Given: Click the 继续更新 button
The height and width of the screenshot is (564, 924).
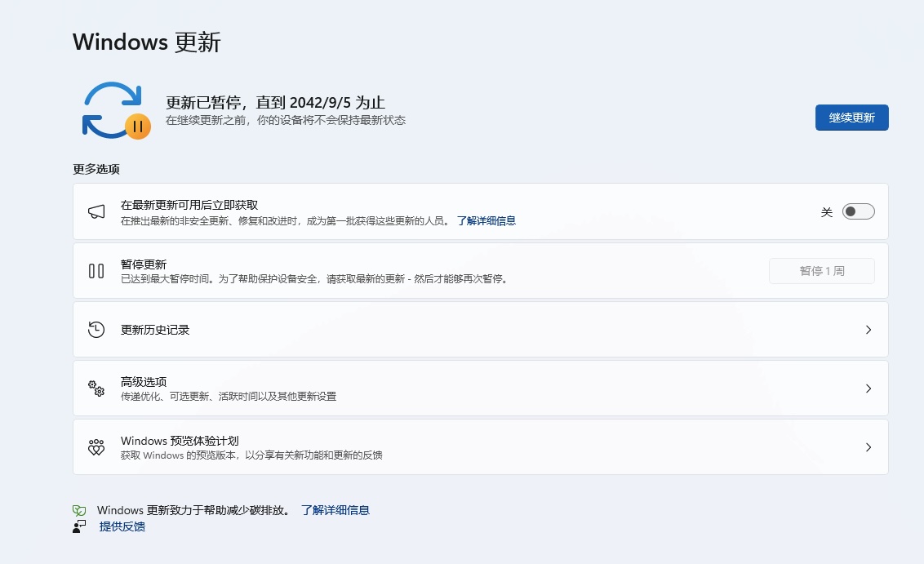Looking at the screenshot, I should (851, 118).
